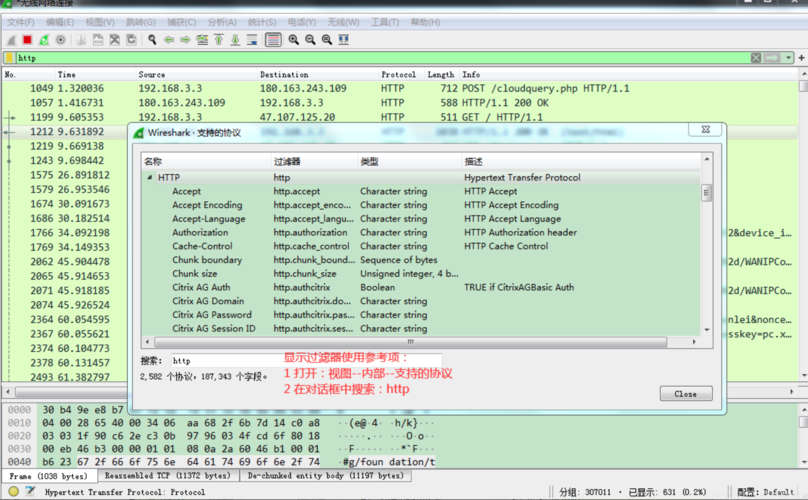Close the capture file toolbar icon
This screenshot has height=500, width=808.
115,40
